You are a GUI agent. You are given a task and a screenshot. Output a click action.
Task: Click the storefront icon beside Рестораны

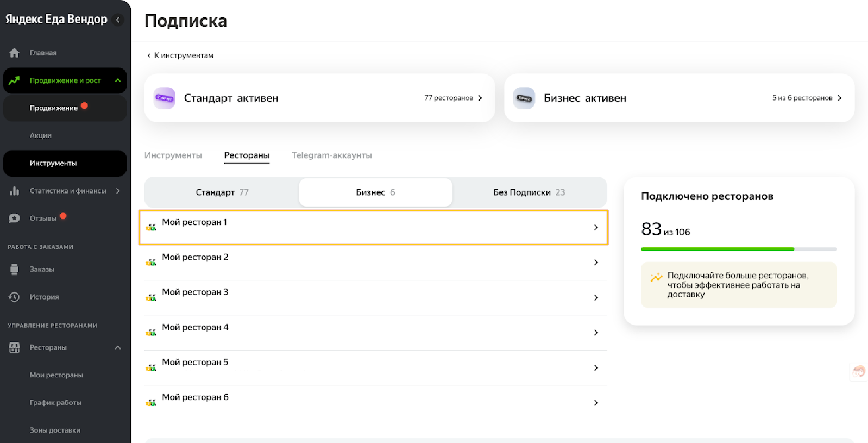(15, 347)
